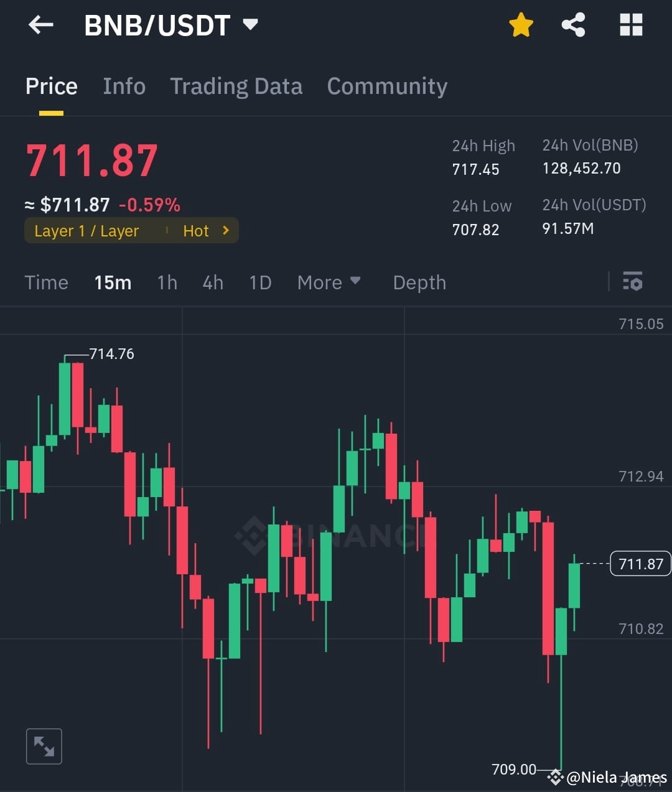672x792 pixels.
Task: Switch to the Info tab
Action: point(124,86)
